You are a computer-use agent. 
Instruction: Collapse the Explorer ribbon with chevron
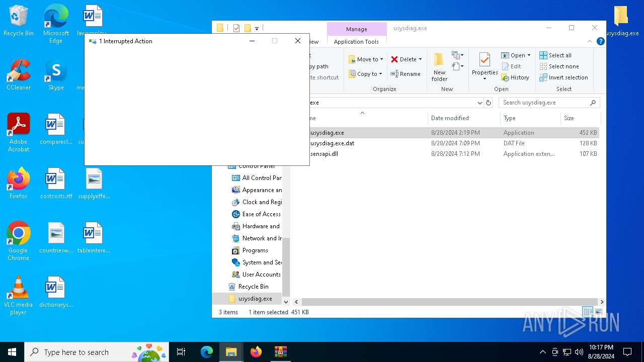[x=590, y=41]
